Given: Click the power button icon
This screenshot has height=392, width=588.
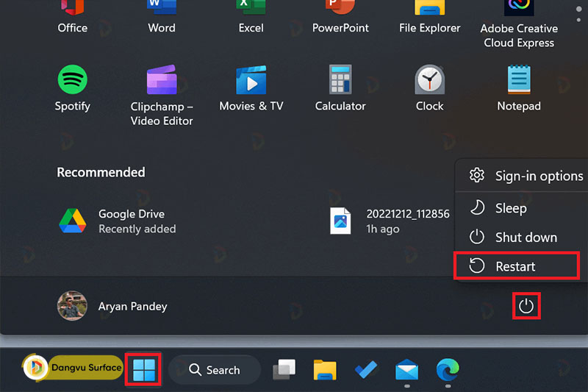Looking at the screenshot, I should tap(526, 306).
